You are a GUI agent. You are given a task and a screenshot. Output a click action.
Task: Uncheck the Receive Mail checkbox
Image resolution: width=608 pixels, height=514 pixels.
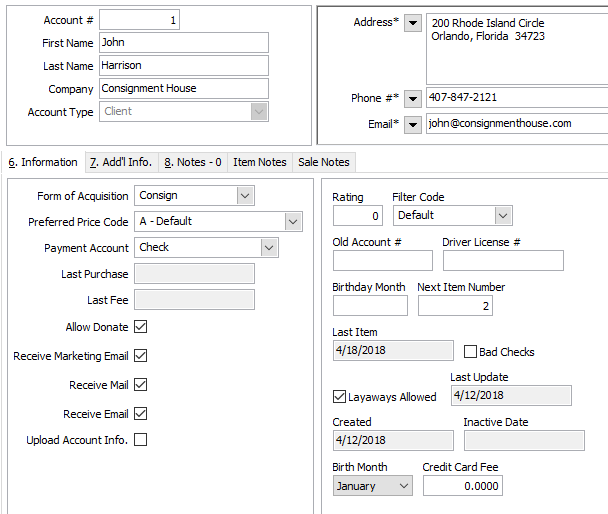pyautogui.click(x=140, y=385)
